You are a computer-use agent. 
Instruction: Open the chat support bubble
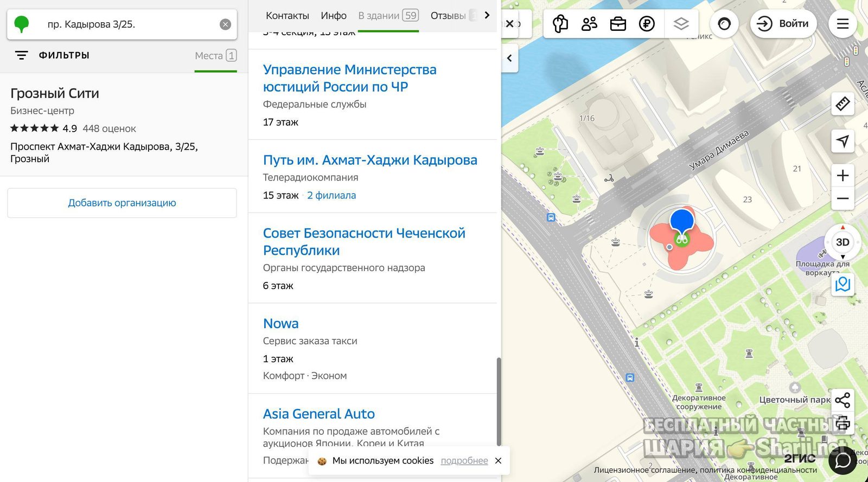point(843,461)
